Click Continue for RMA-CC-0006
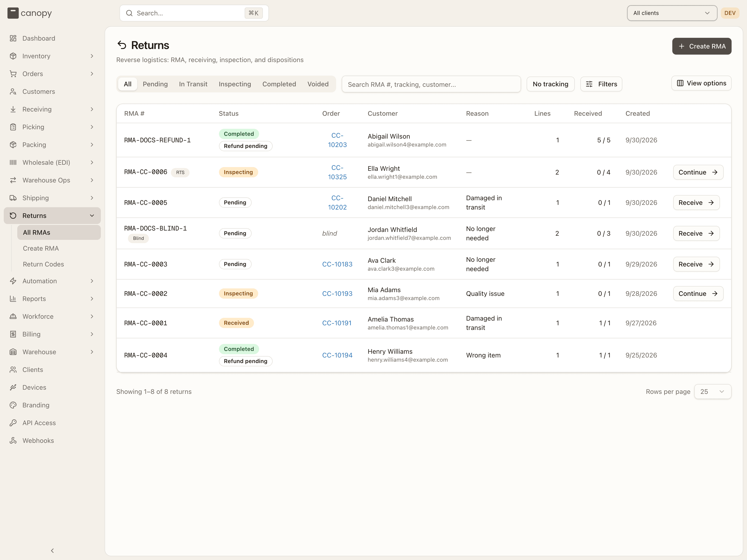Image resolution: width=747 pixels, height=560 pixels. (698, 172)
